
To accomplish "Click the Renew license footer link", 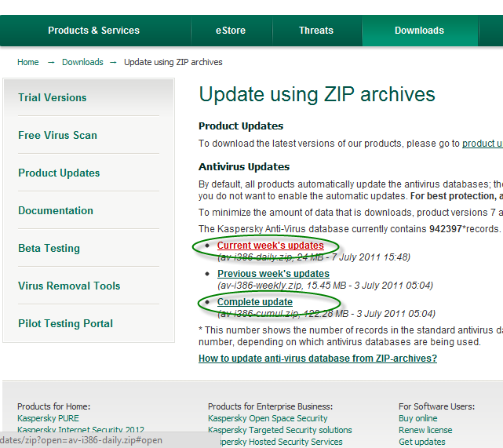I will (x=425, y=430).
